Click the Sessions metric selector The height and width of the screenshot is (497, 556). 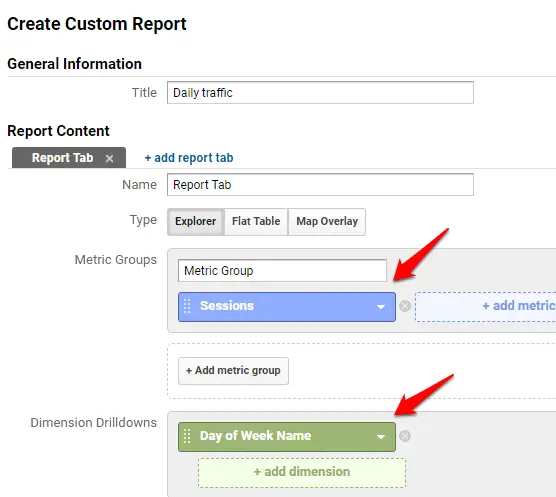click(x=287, y=307)
